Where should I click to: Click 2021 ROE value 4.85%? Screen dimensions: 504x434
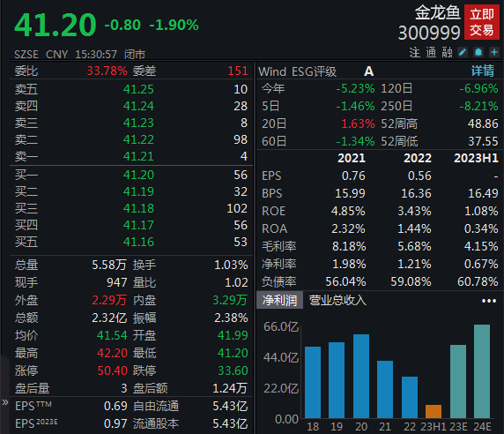[x=348, y=211]
